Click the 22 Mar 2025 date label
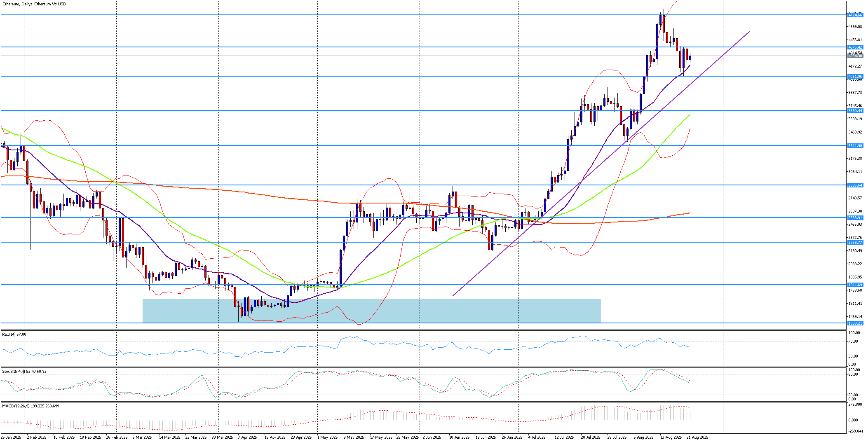Viewport: 868px width, 442px height. coord(196,437)
